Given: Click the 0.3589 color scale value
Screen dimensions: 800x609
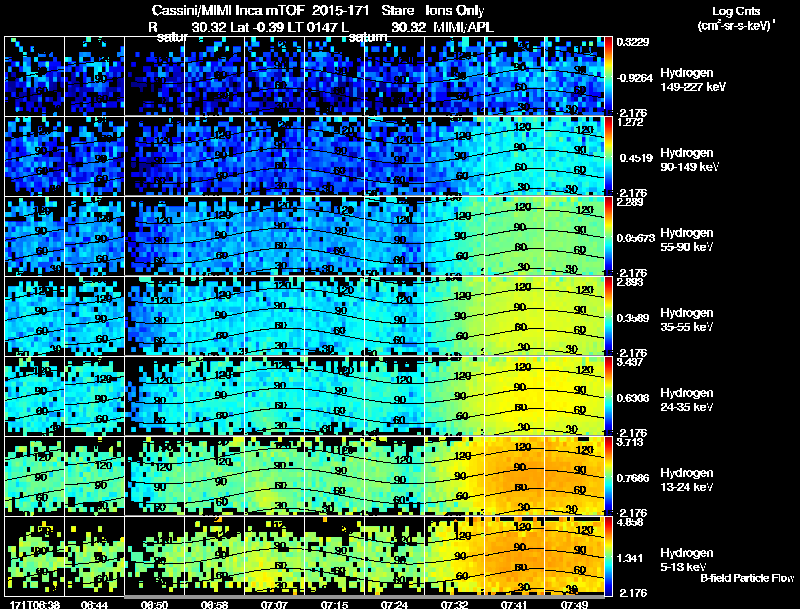Looking at the screenshot, I should [x=633, y=318].
